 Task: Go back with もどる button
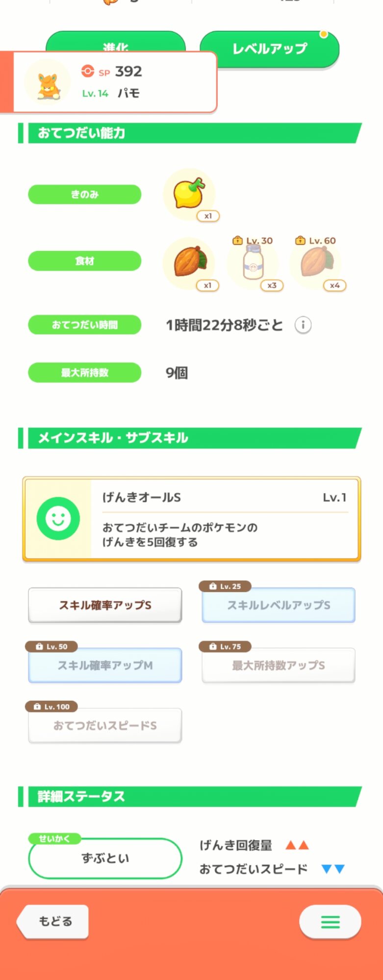[x=54, y=921]
